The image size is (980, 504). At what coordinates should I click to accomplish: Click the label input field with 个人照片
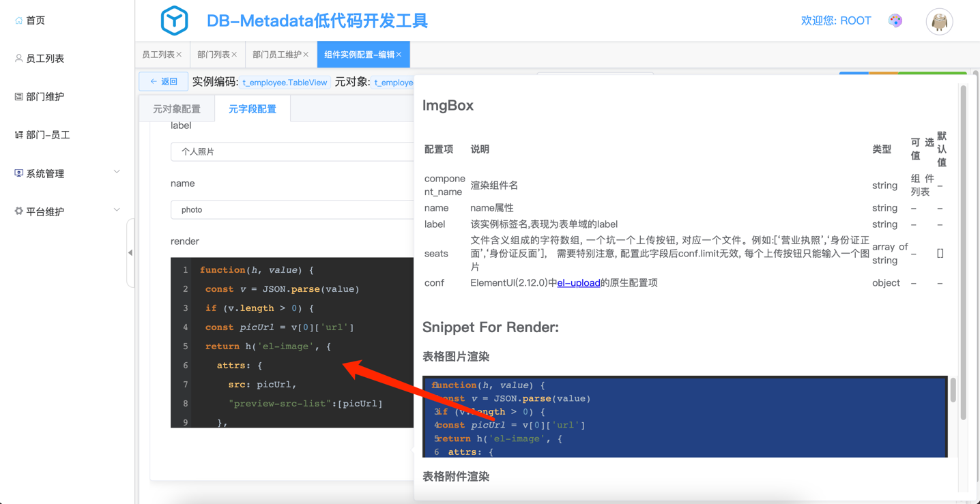[292, 151]
